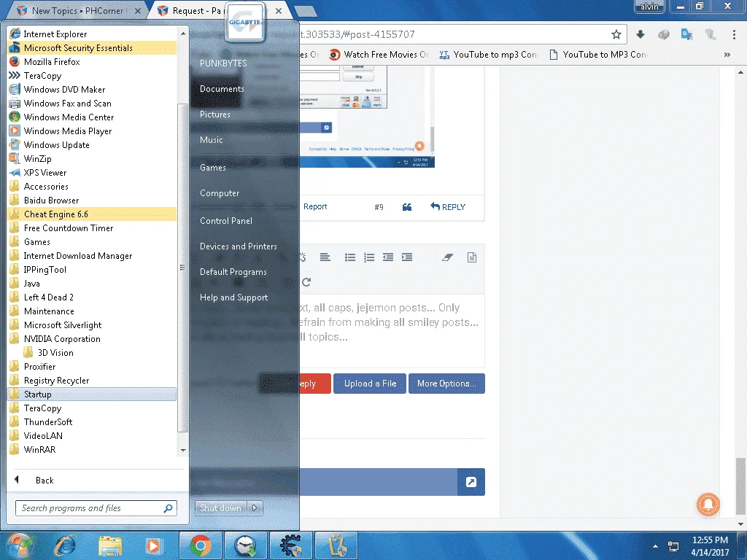Click the Start menu programs list scrollbar

(x=182, y=267)
